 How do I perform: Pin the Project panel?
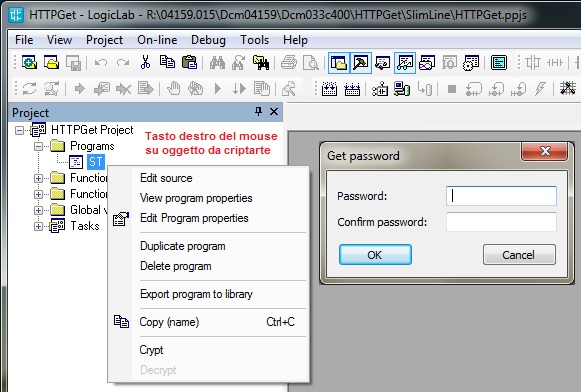click(258, 111)
